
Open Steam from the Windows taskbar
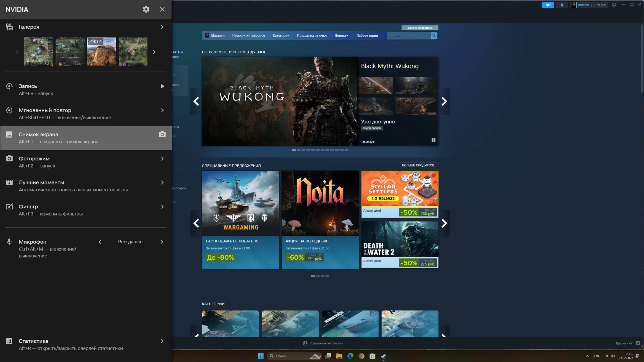point(383,356)
